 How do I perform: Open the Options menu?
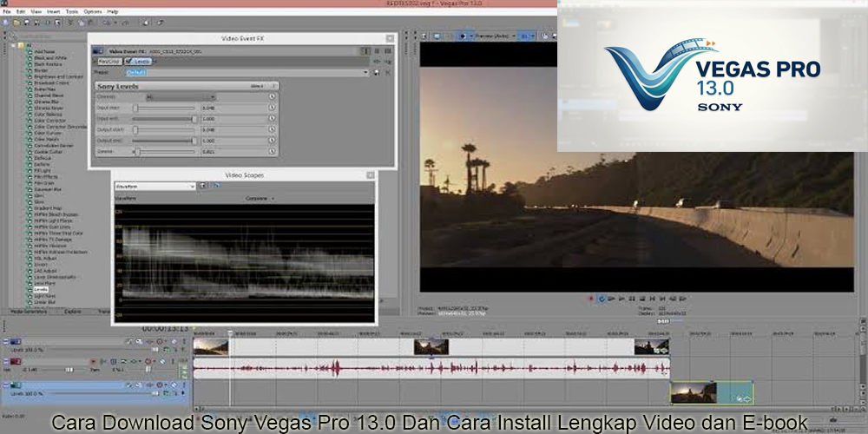(93, 11)
